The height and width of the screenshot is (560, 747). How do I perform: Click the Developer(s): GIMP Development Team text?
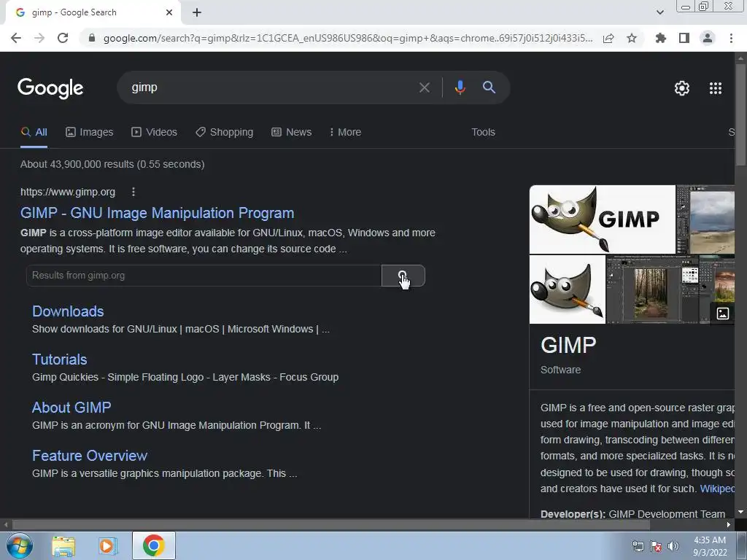coord(632,514)
